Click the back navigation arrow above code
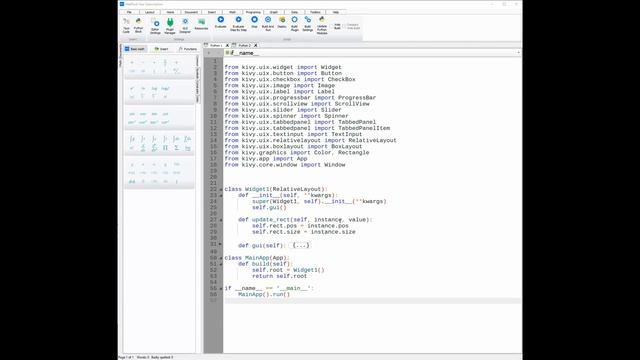Viewport: 640px width, 360px height. (x=209, y=53)
